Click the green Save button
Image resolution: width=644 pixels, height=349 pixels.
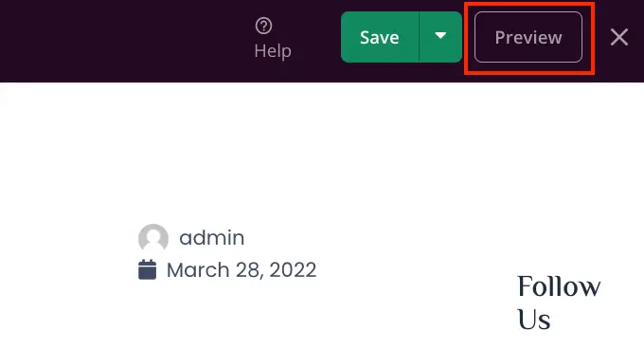coord(380,37)
